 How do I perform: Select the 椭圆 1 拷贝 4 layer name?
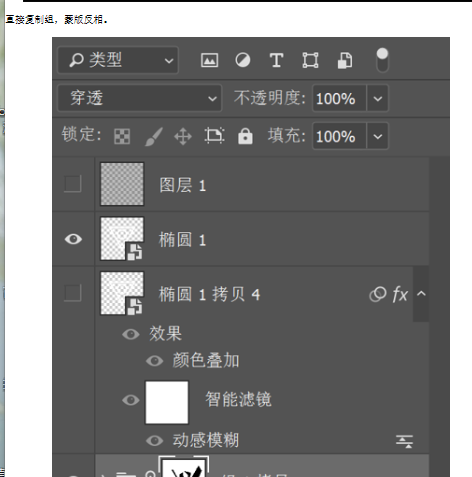click(x=209, y=295)
